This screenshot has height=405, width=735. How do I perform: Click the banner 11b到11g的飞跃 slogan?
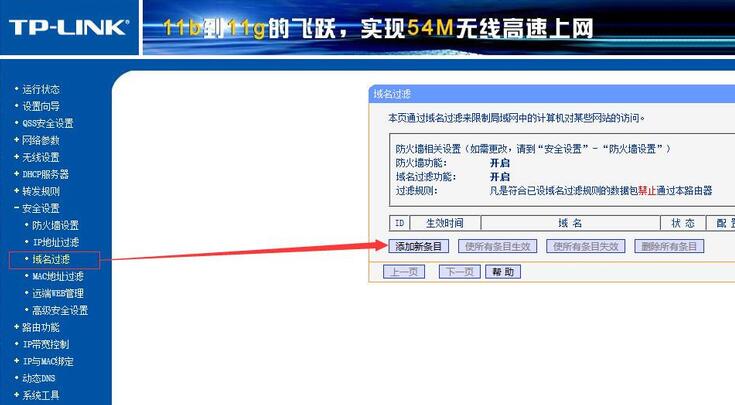[378, 29]
